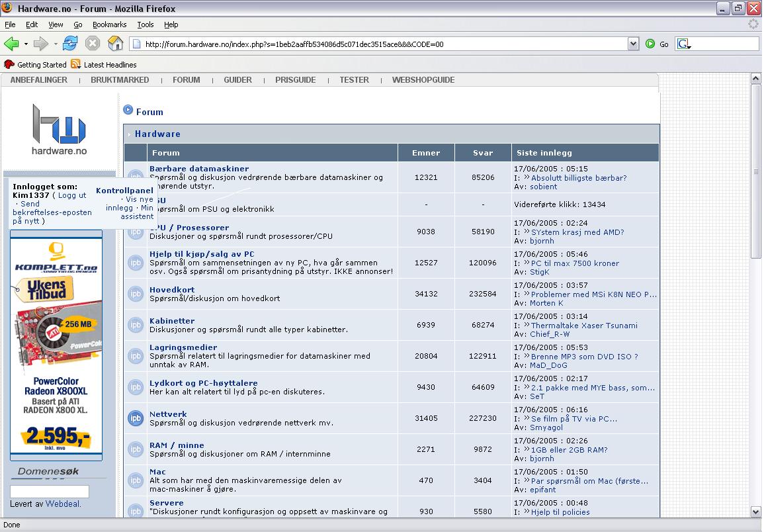Click the scrollbar down arrow
This screenshot has width=764, height=532.
tap(755, 511)
